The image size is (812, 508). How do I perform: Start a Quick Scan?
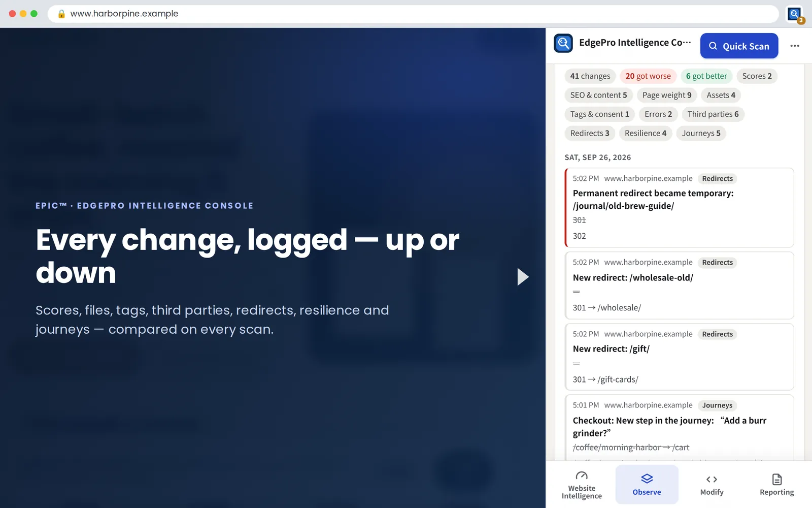pos(739,46)
